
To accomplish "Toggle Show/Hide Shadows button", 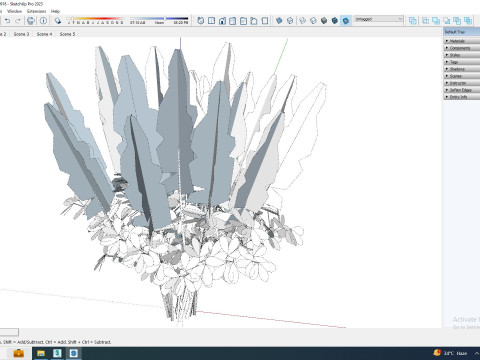I will tap(58, 21).
